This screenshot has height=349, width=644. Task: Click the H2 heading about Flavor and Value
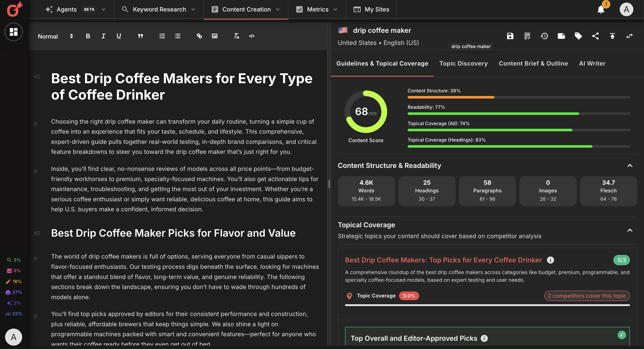tap(173, 233)
